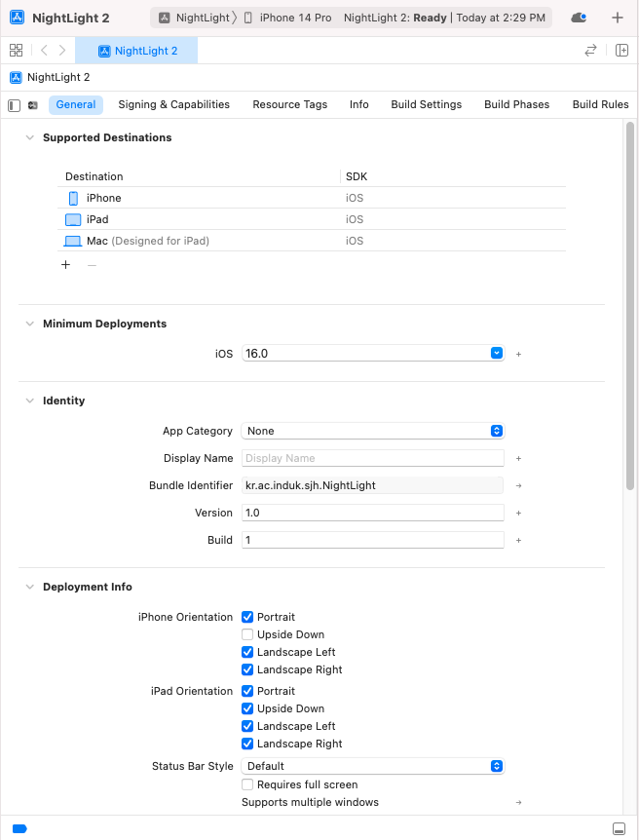Select the General tab
Image resolution: width=639 pixels, height=840 pixels.
click(x=76, y=105)
